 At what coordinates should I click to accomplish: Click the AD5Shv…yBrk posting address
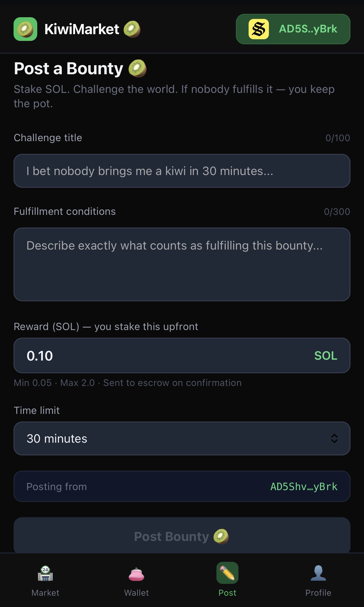(x=304, y=486)
